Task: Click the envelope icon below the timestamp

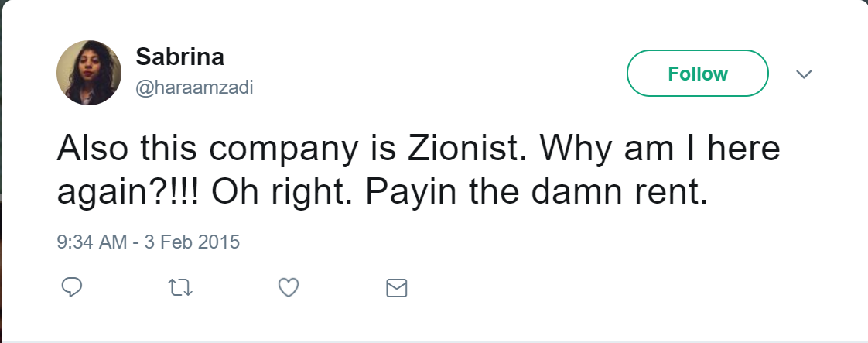Action: tap(396, 289)
